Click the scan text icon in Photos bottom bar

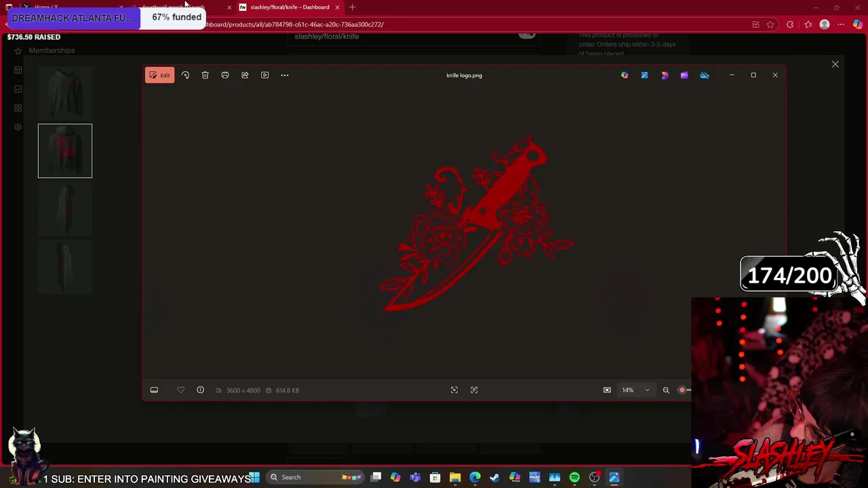(454, 390)
